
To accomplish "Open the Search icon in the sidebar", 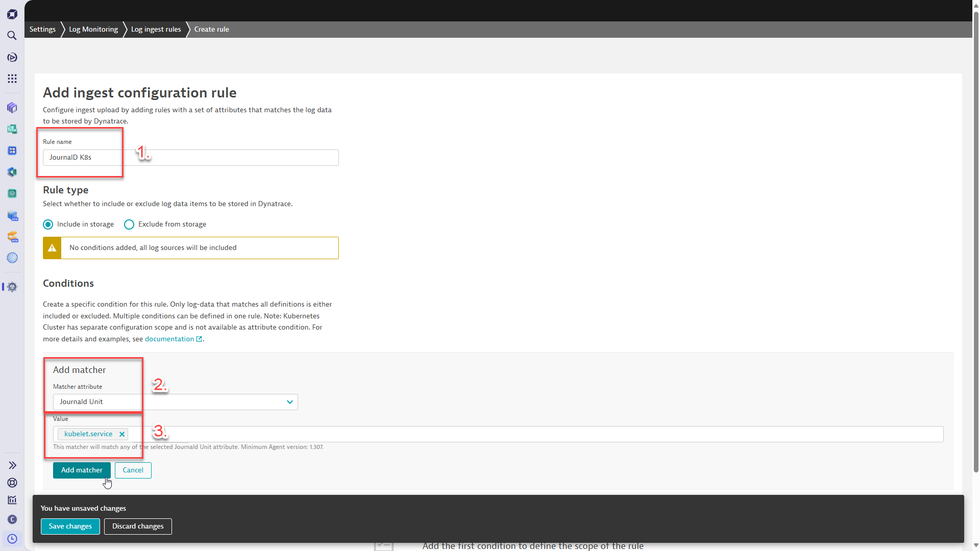I will pyautogui.click(x=12, y=35).
